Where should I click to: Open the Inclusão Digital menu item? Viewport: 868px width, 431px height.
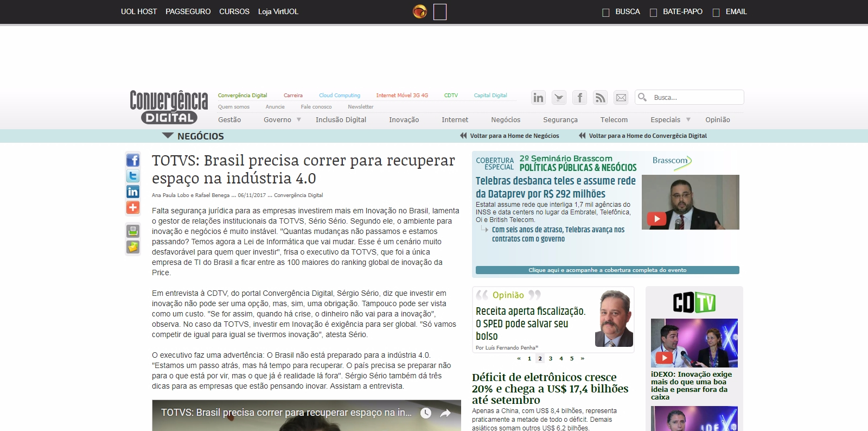pos(341,119)
